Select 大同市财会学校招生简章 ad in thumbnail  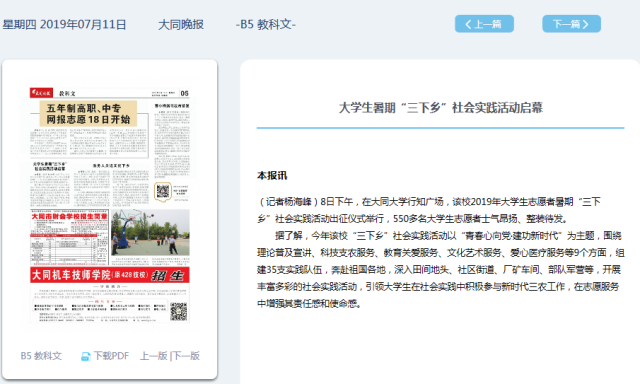(69, 237)
